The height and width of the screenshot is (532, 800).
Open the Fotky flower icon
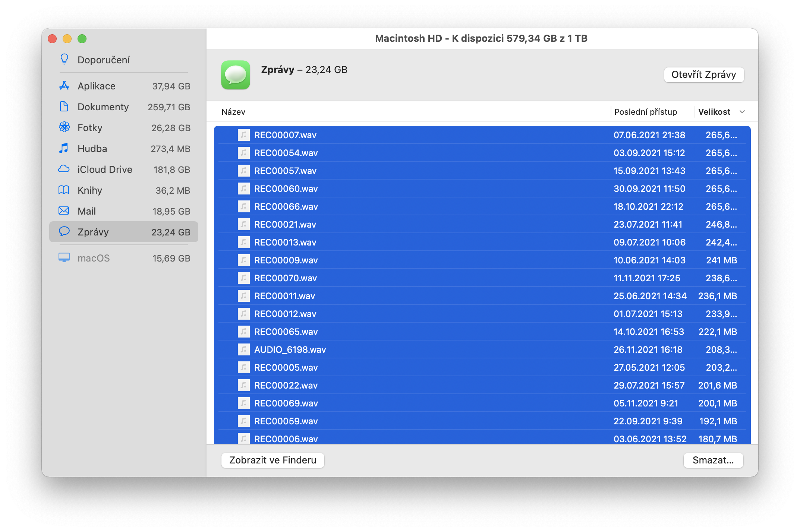[x=64, y=127]
